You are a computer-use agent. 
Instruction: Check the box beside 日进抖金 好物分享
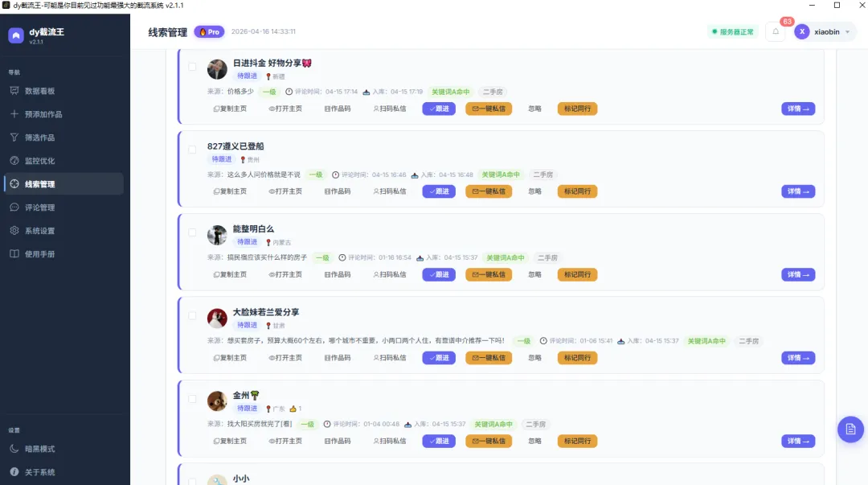tap(192, 67)
